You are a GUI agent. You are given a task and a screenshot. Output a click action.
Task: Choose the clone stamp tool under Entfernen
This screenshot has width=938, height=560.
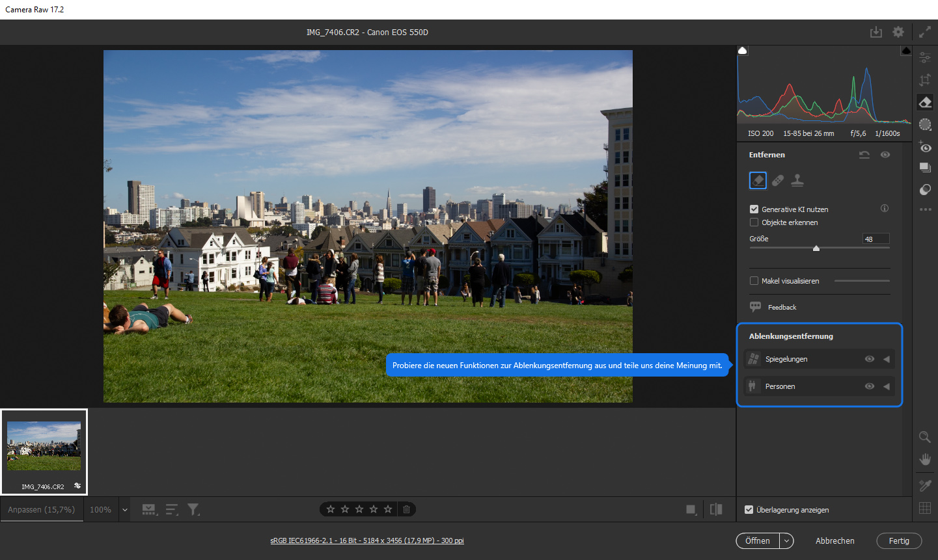797,181
